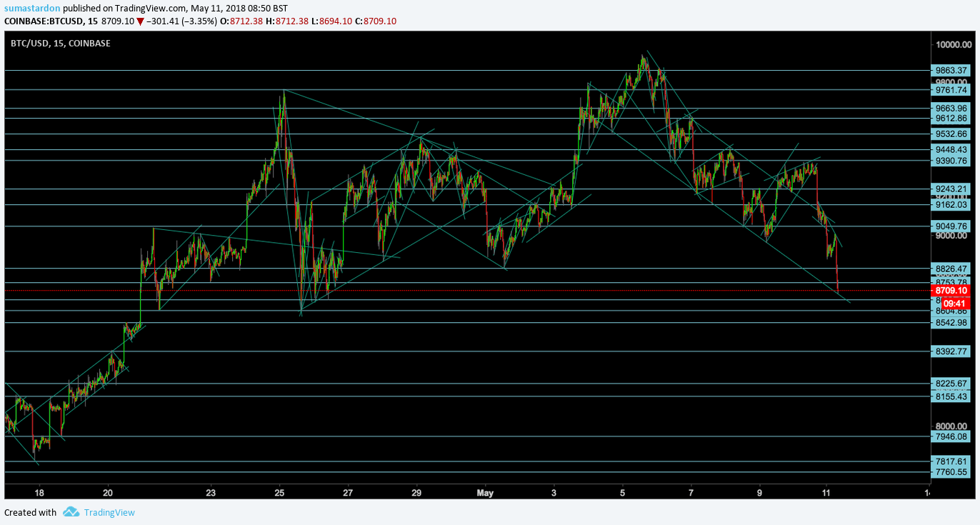Click the date label 11 on time axis

click(x=826, y=493)
